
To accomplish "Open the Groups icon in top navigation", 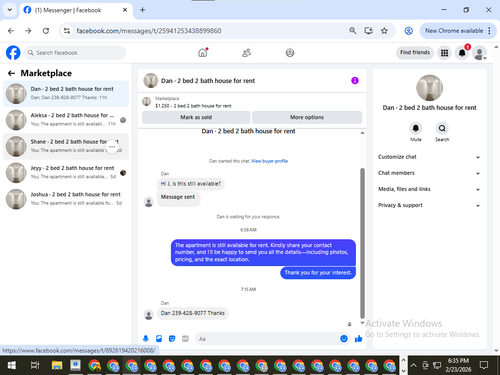I will [x=290, y=53].
